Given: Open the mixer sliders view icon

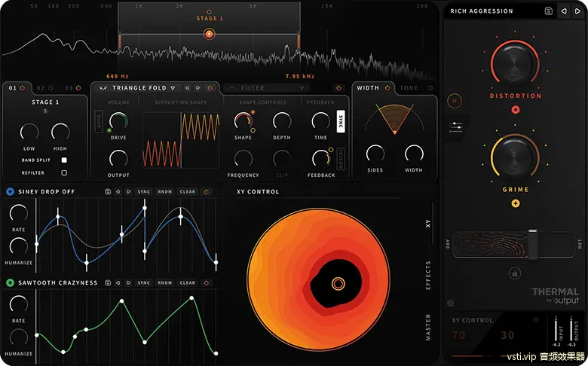Looking at the screenshot, I should [x=455, y=127].
